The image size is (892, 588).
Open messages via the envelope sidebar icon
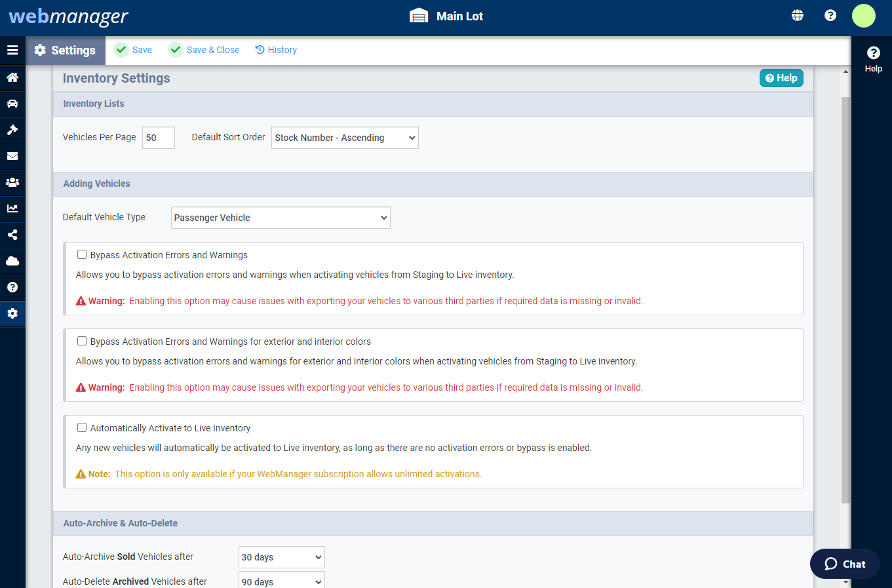pos(12,156)
